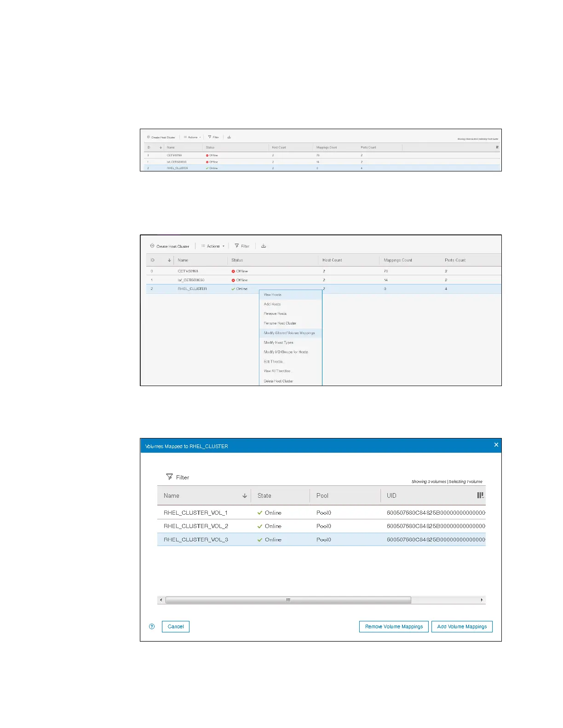
Task: Click Online check icon of RHEL_CLUSTER_VOL_2
Action: (260, 526)
